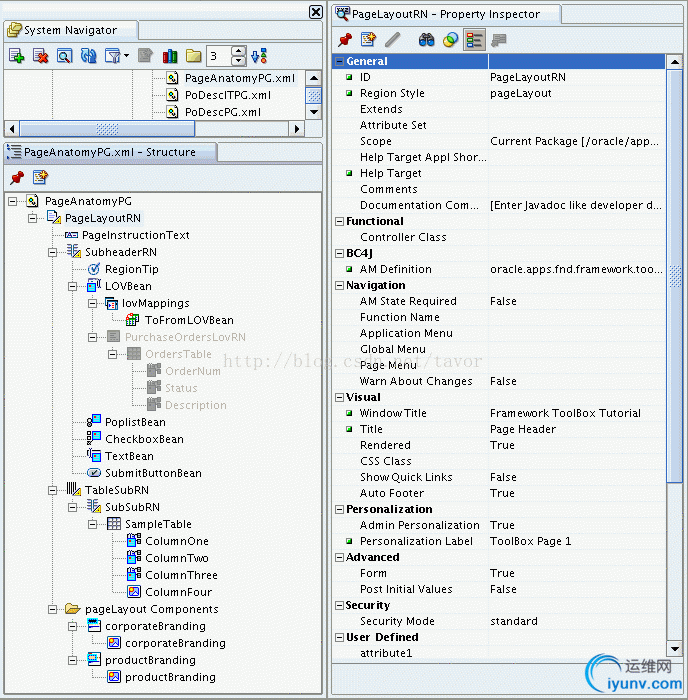The height and width of the screenshot is (700, 688).
Task: Select the PageLayoutRN - Property Inspector tab
Action: coord(446,14)
